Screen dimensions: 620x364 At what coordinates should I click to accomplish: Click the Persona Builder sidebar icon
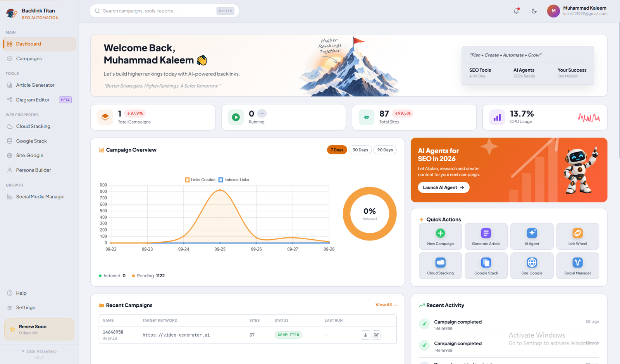coord(10,170)
